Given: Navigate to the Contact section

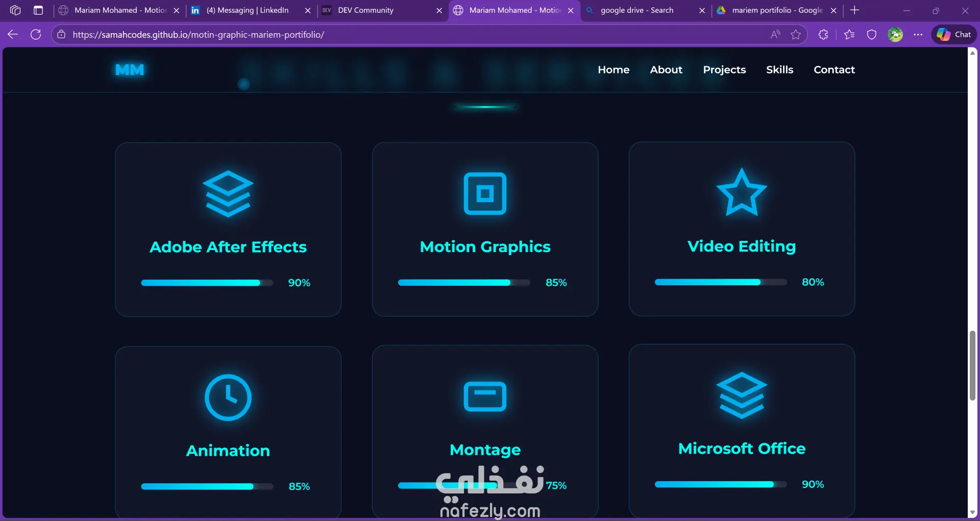Looking at the screenshot, I should [x=834, y=70].
